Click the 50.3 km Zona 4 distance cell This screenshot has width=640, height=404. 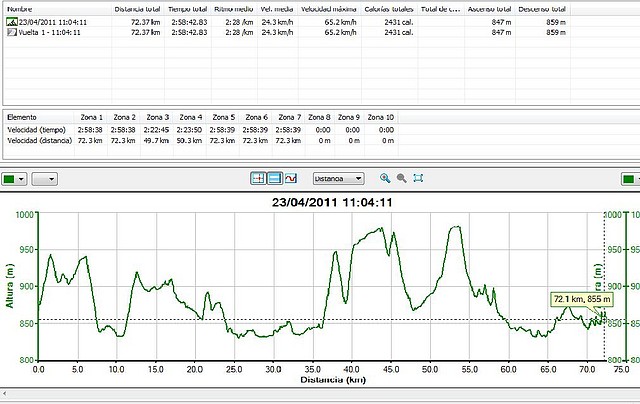(x=189, y=140)
